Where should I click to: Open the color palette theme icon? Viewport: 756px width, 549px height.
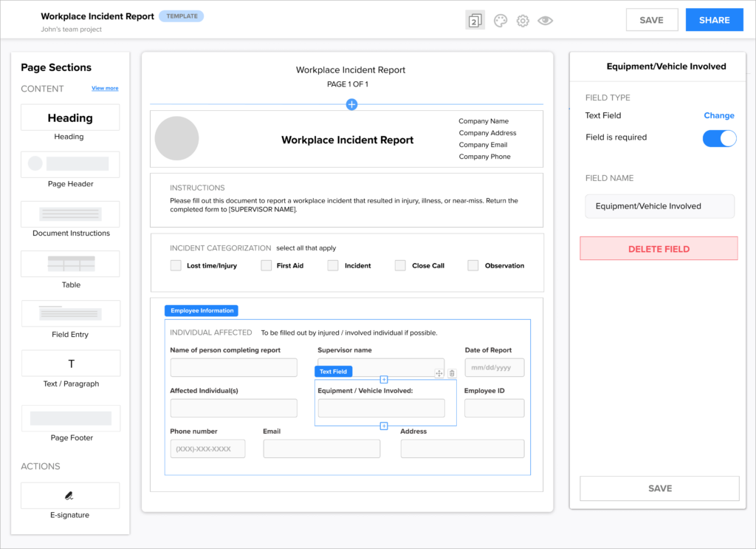(501, 21)
